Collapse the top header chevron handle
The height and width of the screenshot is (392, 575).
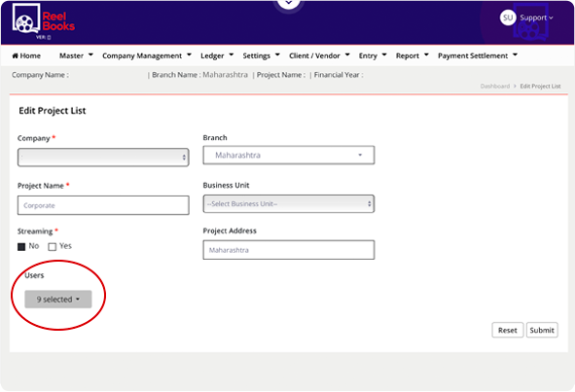pos(289,3)
